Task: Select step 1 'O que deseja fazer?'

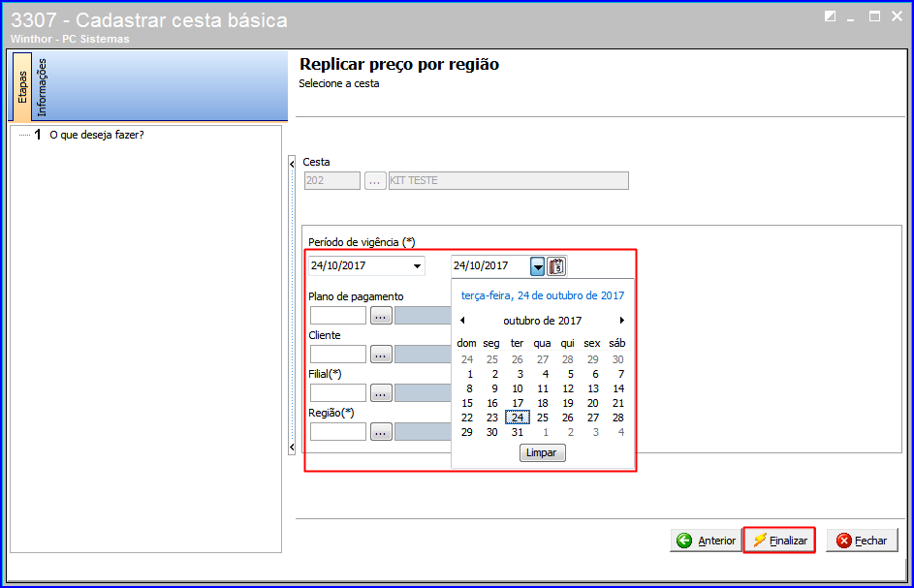Action: click(96, 135)
